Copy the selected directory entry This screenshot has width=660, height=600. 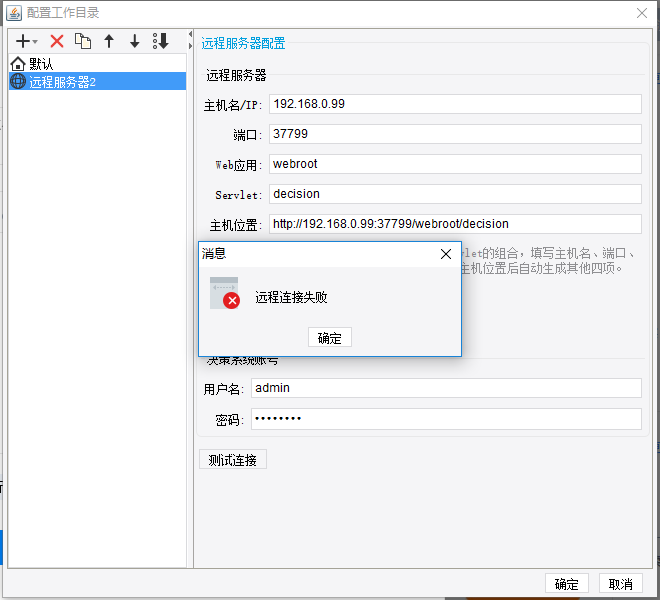coord(83,41)
